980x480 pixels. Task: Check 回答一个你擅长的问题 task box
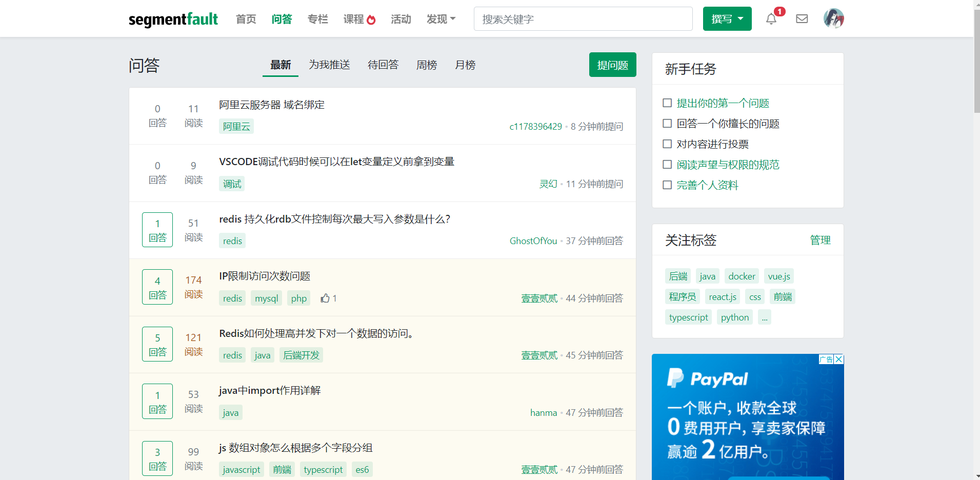point(667,124)
